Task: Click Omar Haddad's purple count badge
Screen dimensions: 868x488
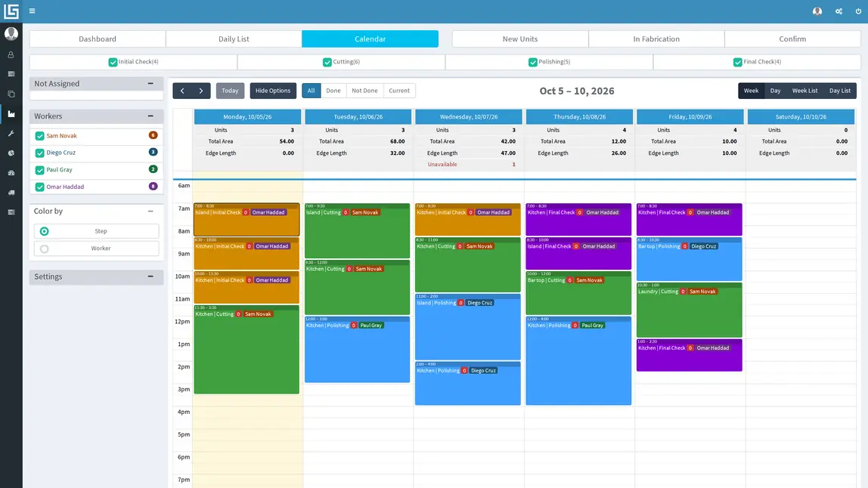Action: coord(153,186)
